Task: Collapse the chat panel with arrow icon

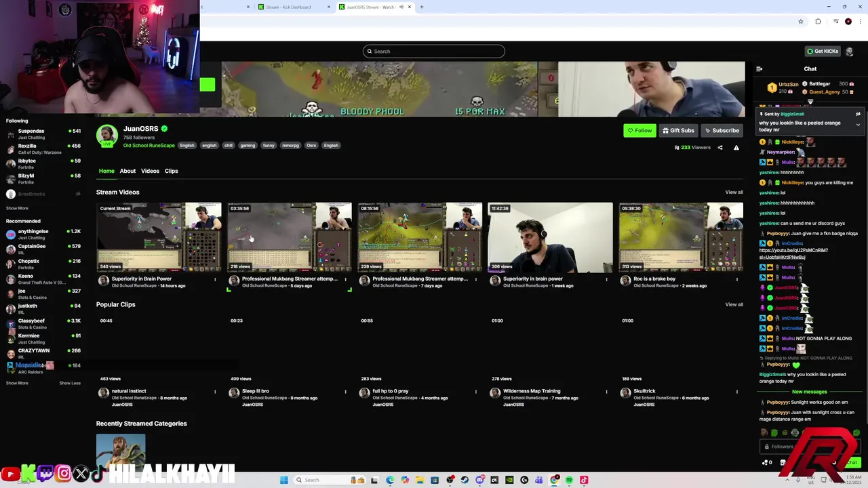Action: pyautogui.click(x=759, y=68)
